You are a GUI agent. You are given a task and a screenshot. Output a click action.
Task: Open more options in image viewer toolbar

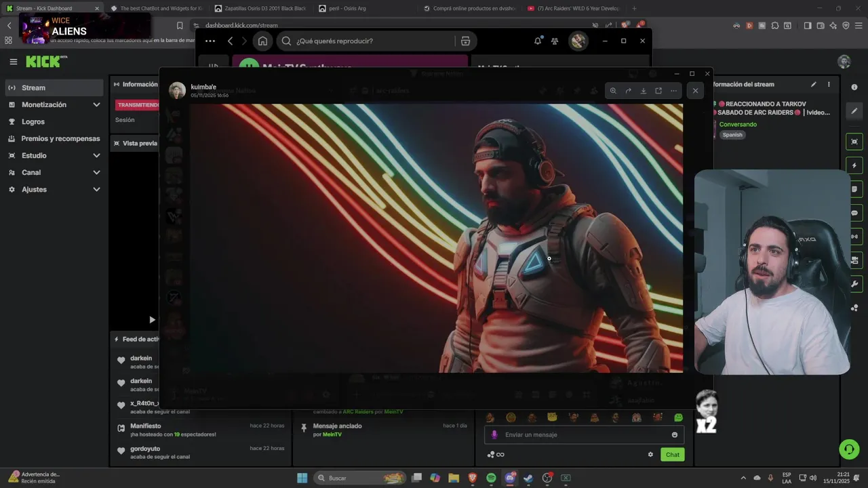click(x=673, y=91)
